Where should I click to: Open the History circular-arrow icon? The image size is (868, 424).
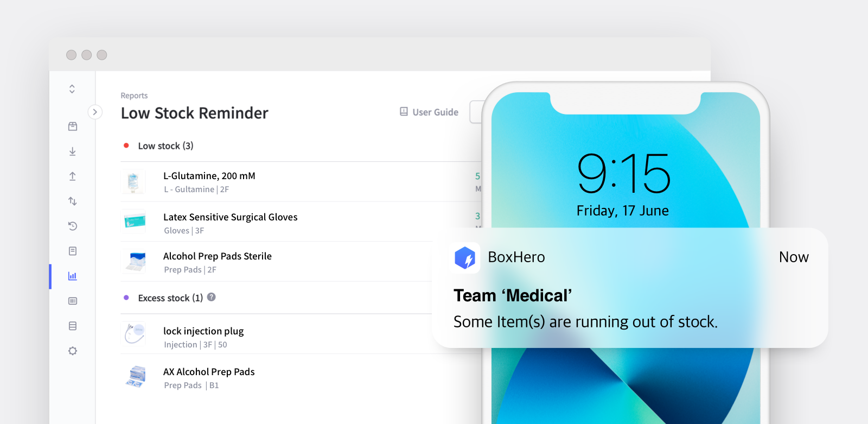pos(73,226)
